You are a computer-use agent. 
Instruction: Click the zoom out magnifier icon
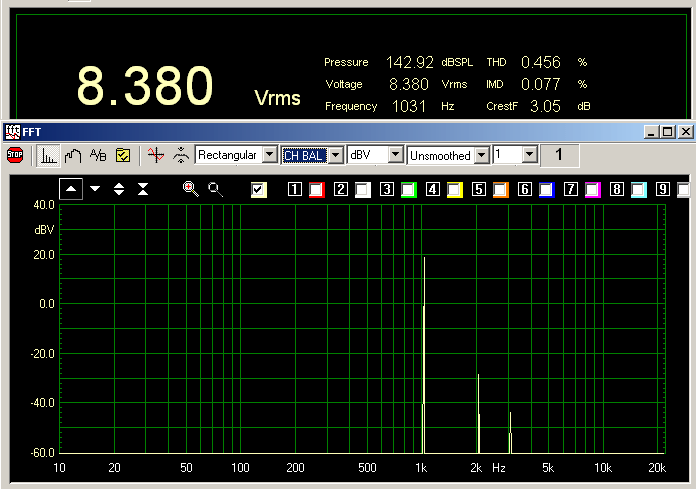pos(215,188)
